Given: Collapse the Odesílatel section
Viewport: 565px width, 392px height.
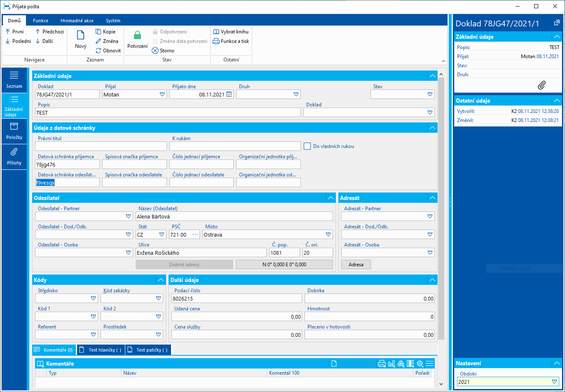Looking at the screenshot, I should pyautogui.click(x=331, y=198).
